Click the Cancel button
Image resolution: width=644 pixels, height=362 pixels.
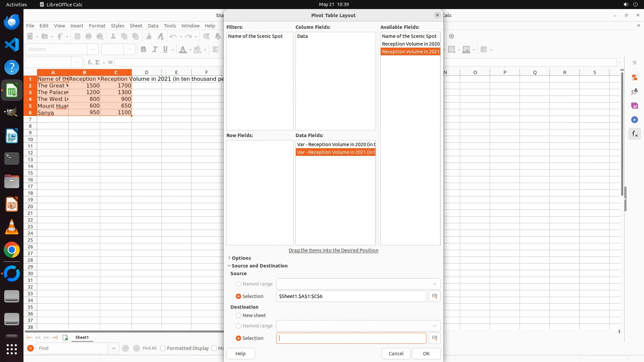[x=396, y=354]
